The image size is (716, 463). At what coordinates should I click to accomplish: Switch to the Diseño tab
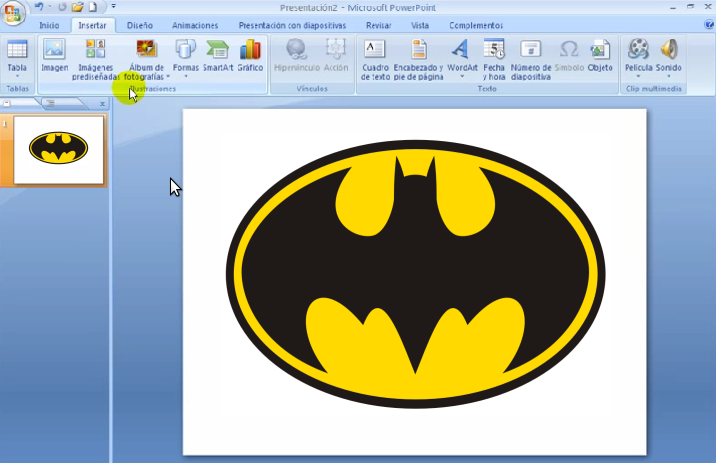point(140,25)
